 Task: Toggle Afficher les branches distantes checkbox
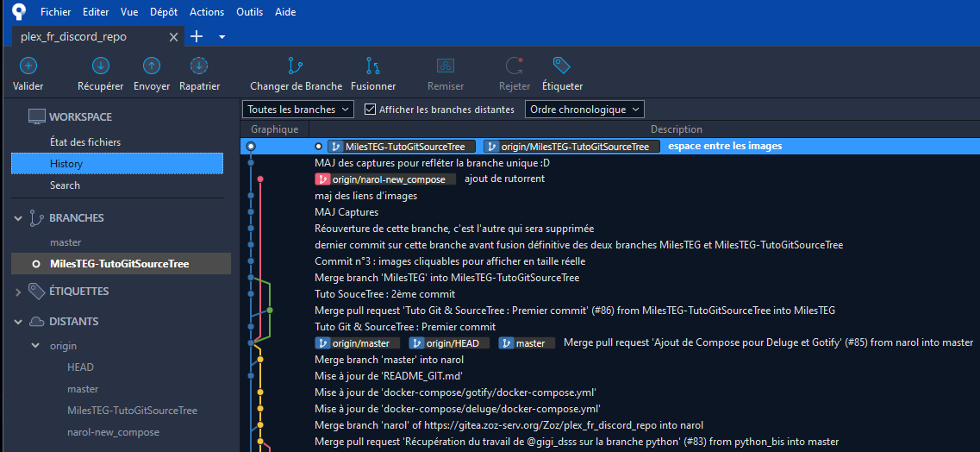pyautogui.click(x=370, y=110)
